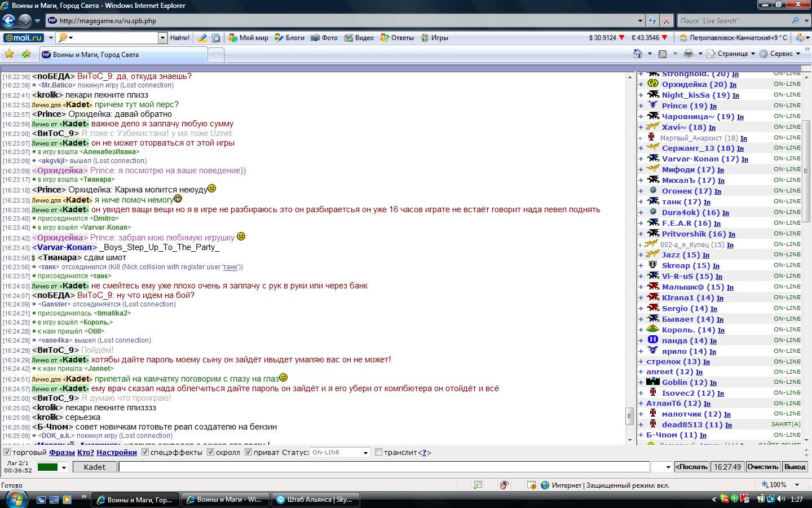812x508 pixels.
Task: Click the shield emblem beside Skreap
Action: click(x=653, y=265)
